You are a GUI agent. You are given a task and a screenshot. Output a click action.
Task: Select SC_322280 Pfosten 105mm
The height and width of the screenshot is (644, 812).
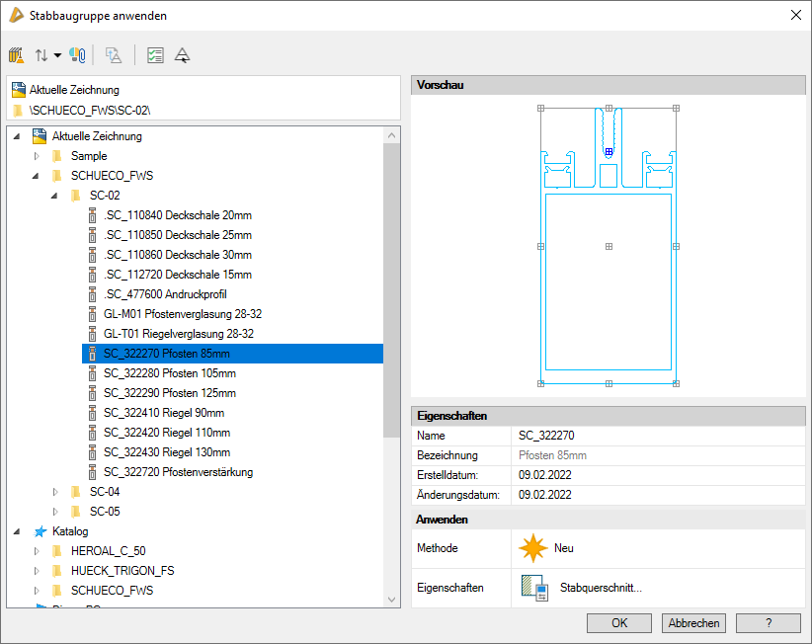pyautogui.click(x=169, y=373)
